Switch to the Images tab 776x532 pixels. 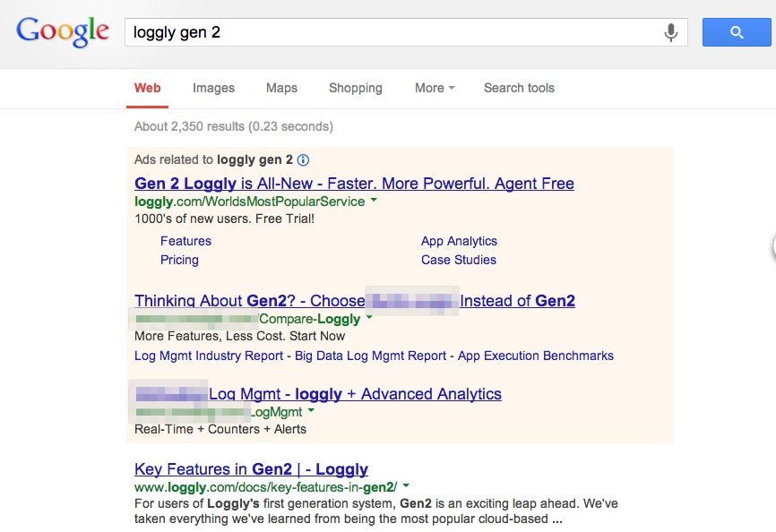pyautogui.click(x=213, y=88)
